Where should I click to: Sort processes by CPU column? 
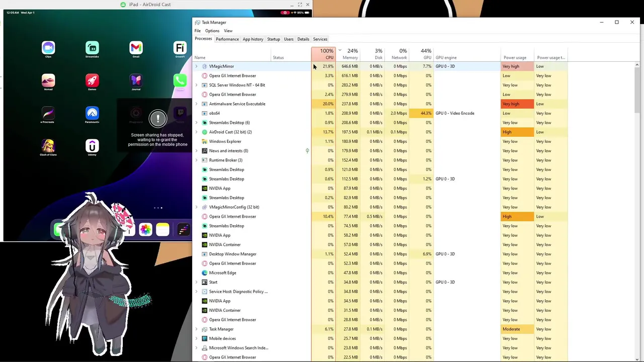point(324,54)
